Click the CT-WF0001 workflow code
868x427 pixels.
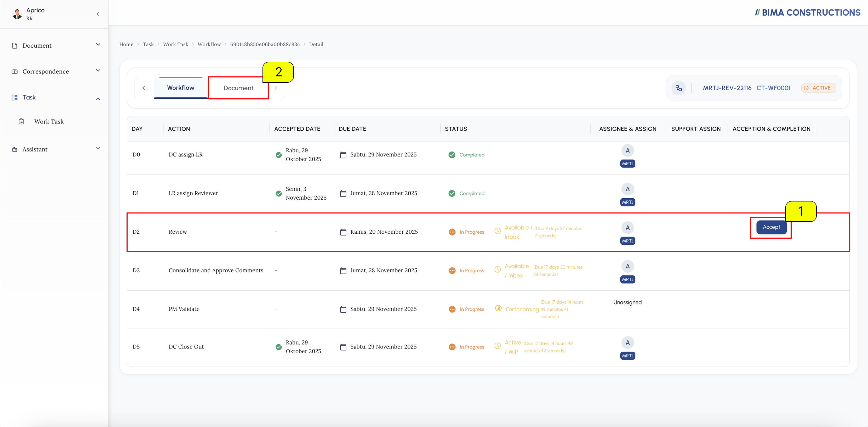(773, 88)
